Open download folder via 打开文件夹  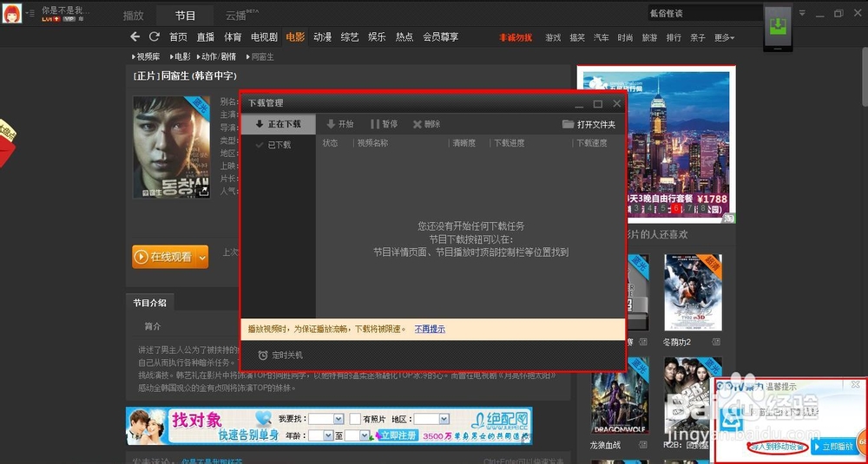[589, 124]
